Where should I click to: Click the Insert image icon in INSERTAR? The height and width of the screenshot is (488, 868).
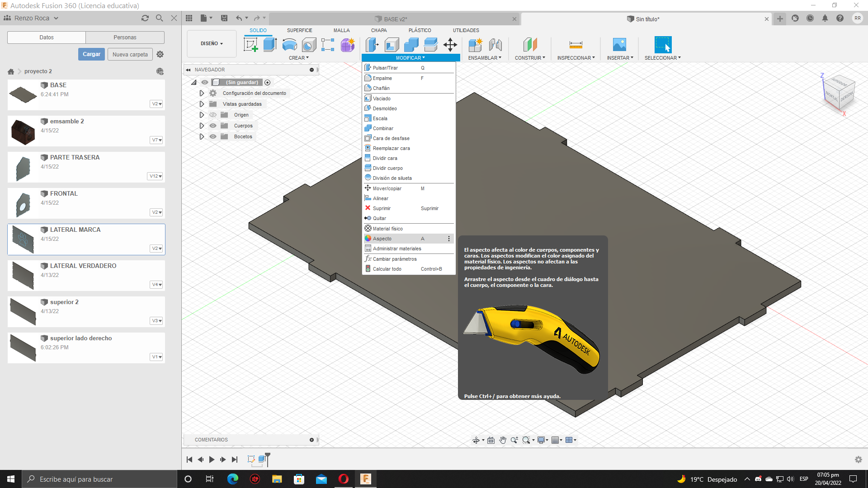tap(619, 45)
